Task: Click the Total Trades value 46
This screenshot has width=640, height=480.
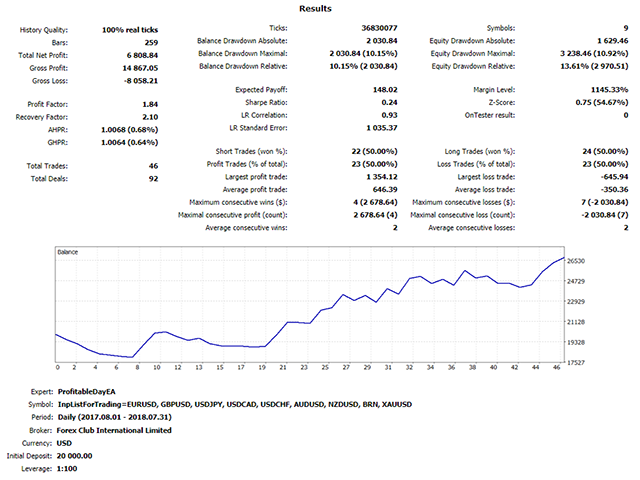Action: point(153,166)
